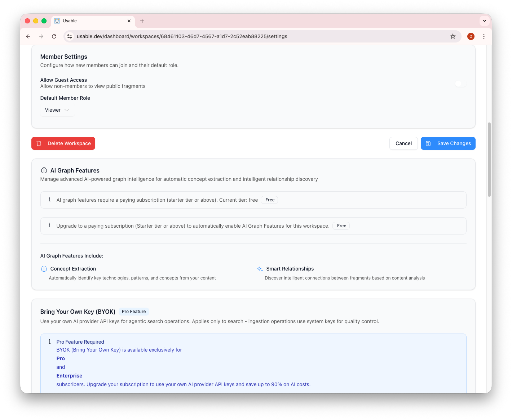Open the Default Member Role dropdown
This screenshot has height=420, width=512.
coord(57,110)
